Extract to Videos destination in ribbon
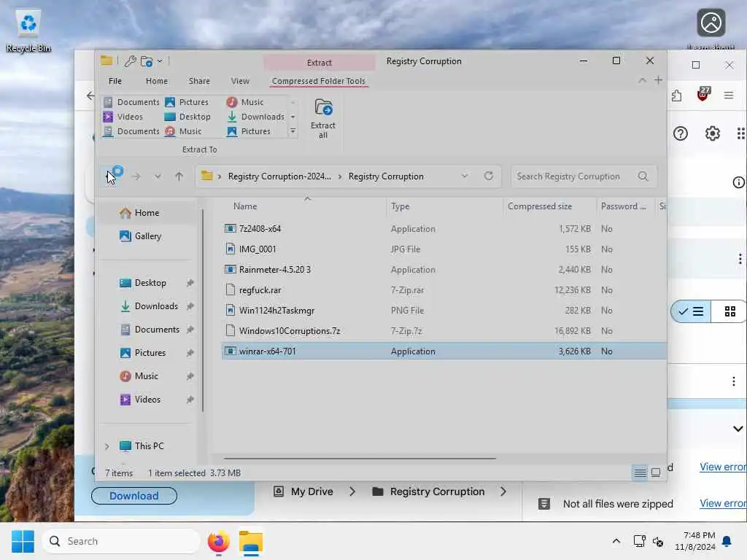747x560 pixels. tap(123, 117)
